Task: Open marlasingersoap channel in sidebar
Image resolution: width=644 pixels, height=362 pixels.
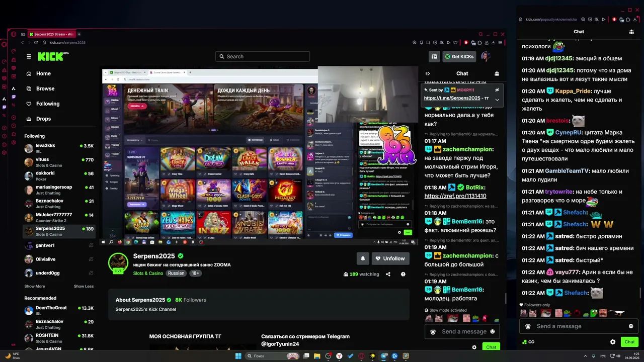Action: 59,190
